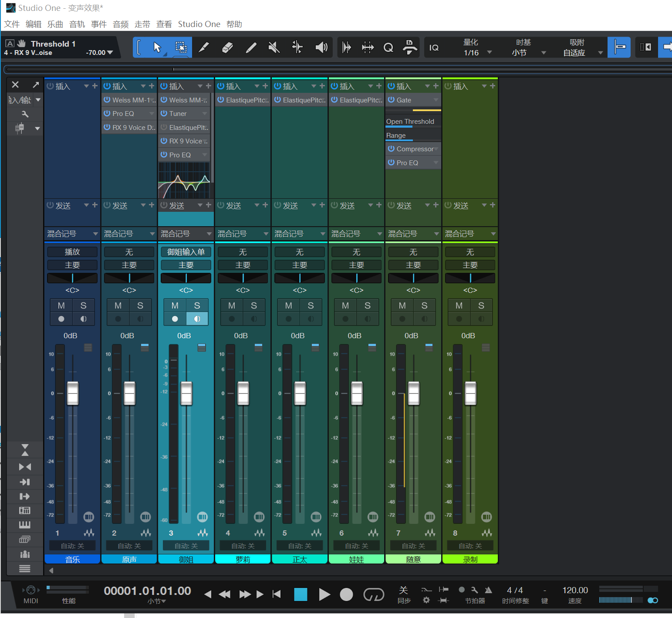Open the 帮助 menu

click(x=234, y=24)
